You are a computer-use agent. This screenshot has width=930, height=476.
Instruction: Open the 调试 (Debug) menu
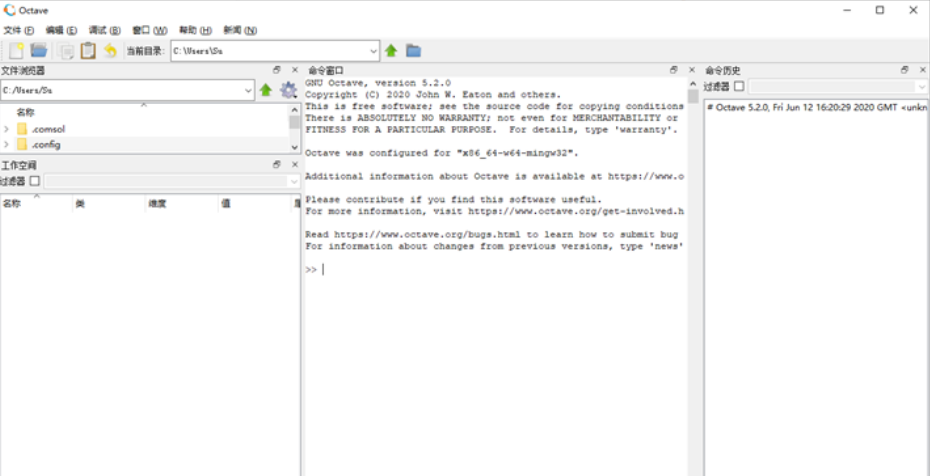coord(104,30)
